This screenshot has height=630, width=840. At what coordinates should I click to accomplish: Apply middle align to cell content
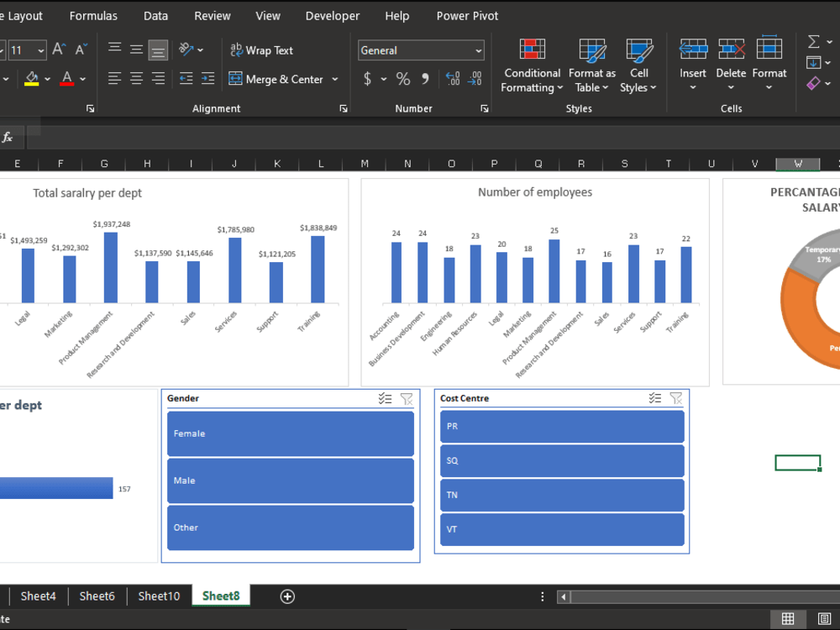tap(137, 50)
